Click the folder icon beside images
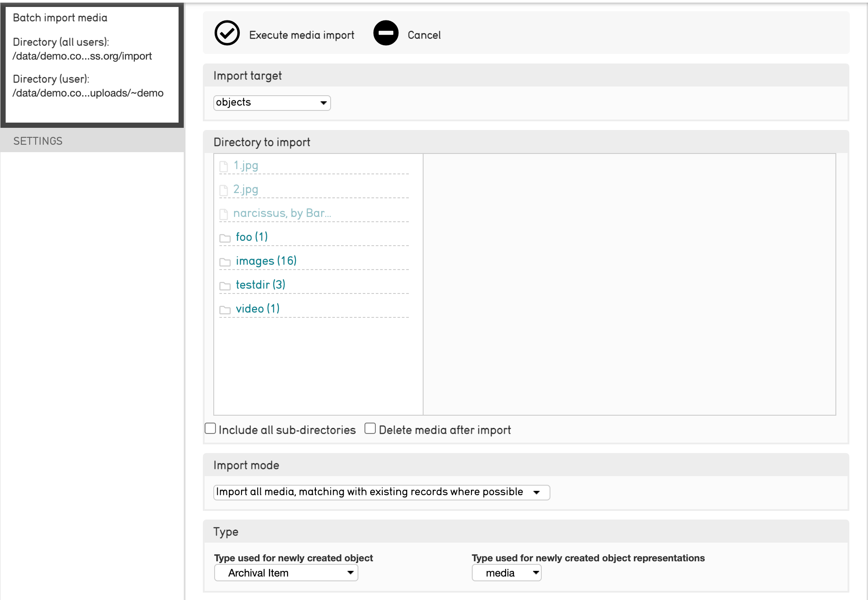868x600 pixels. point(225,262)
